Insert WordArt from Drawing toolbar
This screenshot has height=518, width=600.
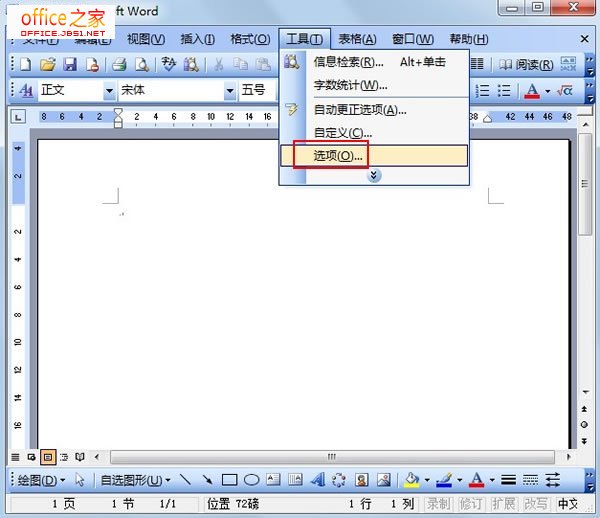tap(318, 479)
